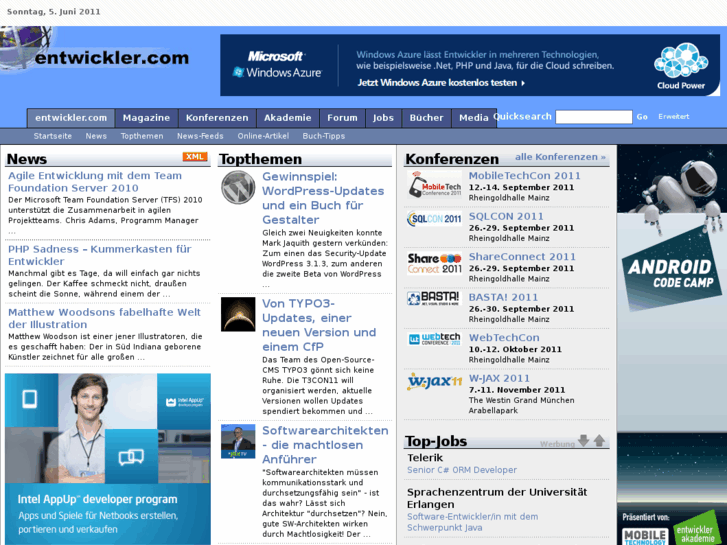This screenshot has width=727, height=545.
Task: Click the W-JAX 11 logo
Action: pyautogui.click(x=434, y=381)
